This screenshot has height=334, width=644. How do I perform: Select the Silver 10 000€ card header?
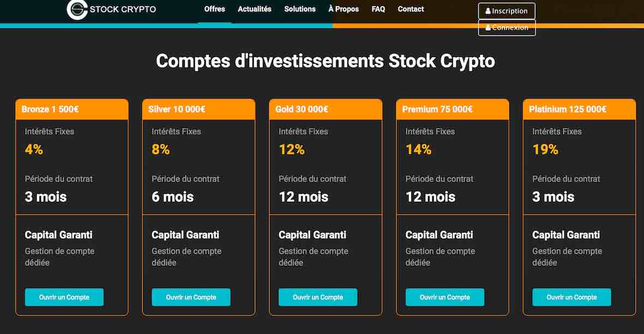[x=199, y=109]
